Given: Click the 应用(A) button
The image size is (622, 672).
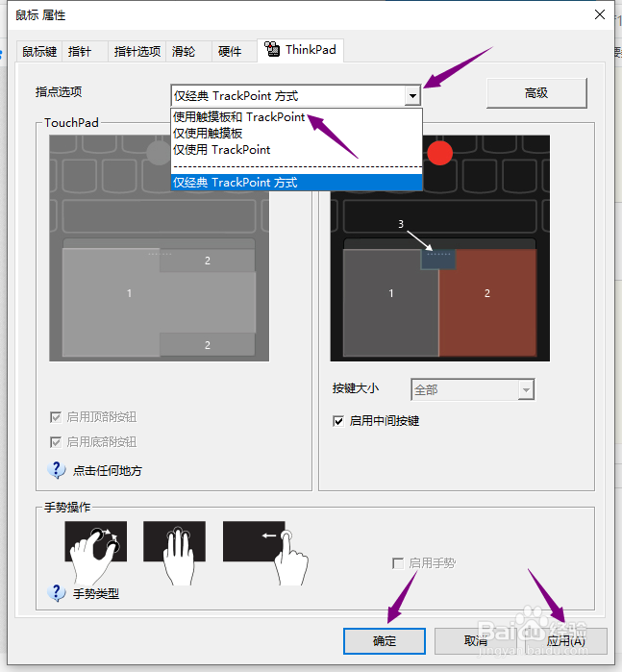Looking at the screenshot, I should coord(566,641).
